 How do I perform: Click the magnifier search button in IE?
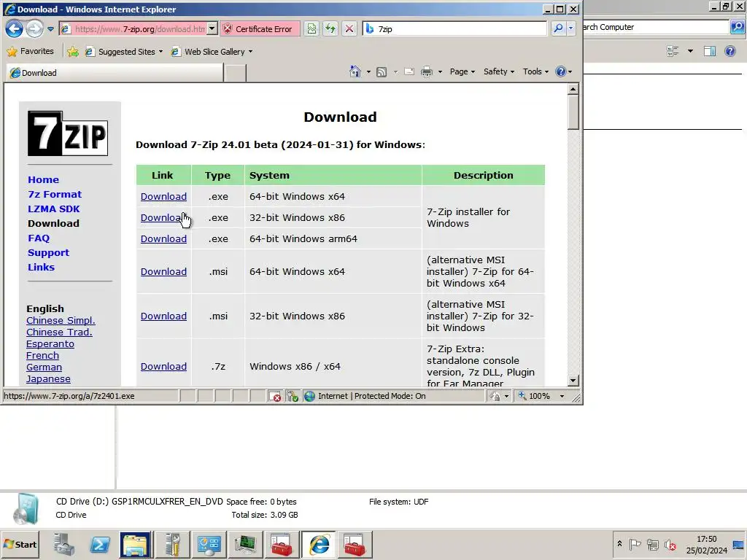tap(558, 29)
